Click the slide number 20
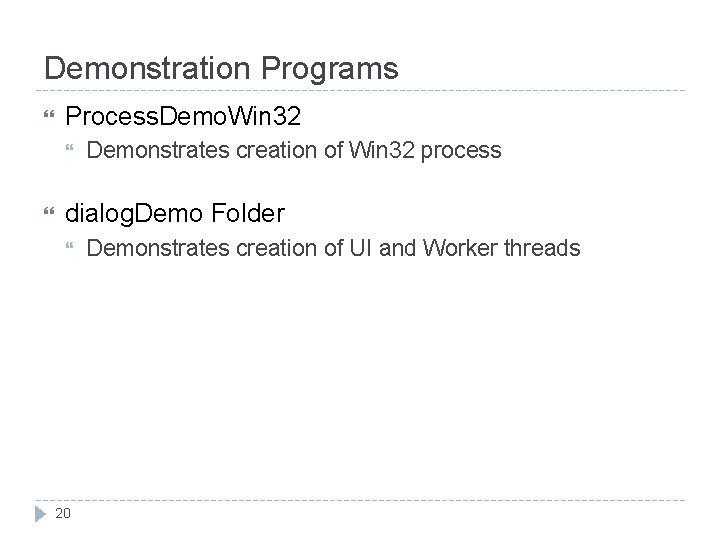 click(x=63, y=513)
